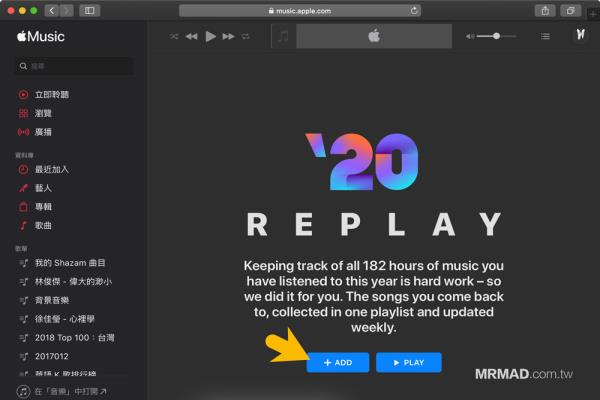Click the music.apple.com address bar
This screenshot has height=400, width=600.
point(300,11)
